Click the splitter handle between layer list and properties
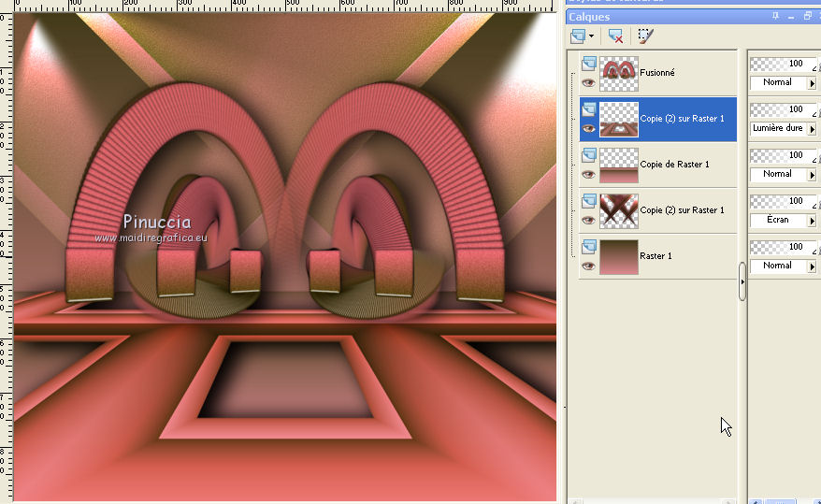The height and width of the screenshot is (504, 821). 742,281
